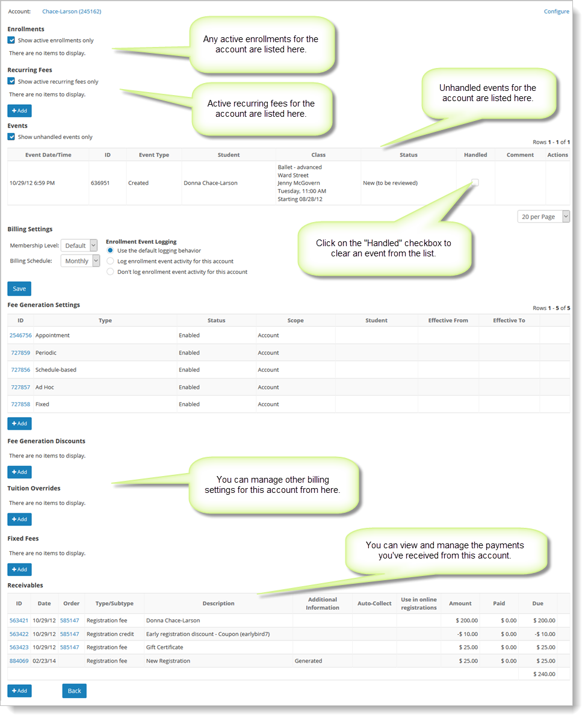Mark the Created event as Handled
The image size is (588, 721).
[x=475, y=182]
